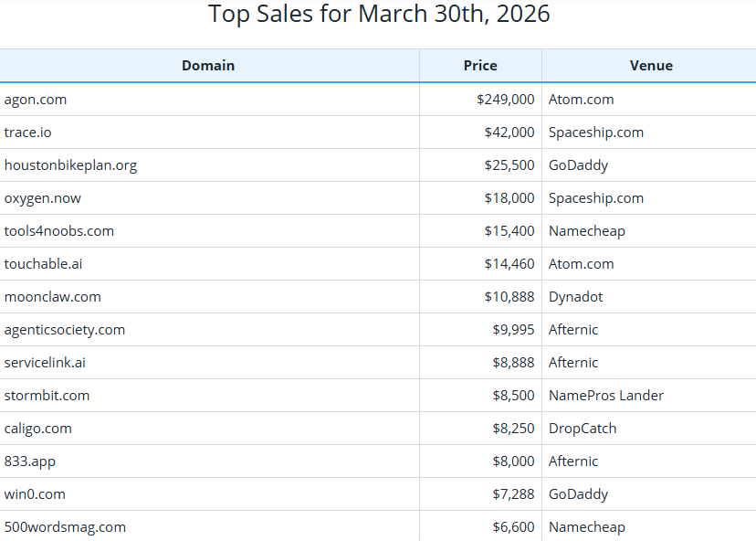The height and width of the screenshot is (541, 756).
Task: Click GoDaddy venue in houstonbikeplan.org row
Action: pos(579,165)
